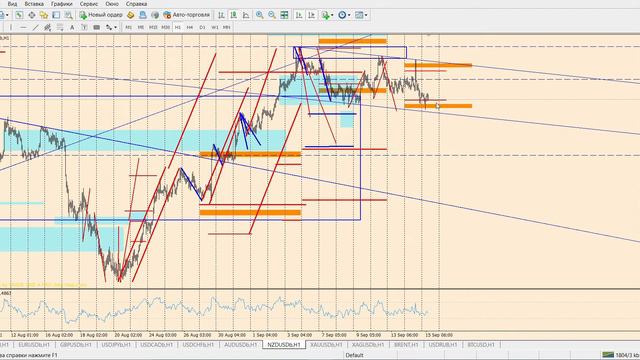Set timeframe to H4
The height and width of the screenshot is (360, 640).
(x=190, y=27)
